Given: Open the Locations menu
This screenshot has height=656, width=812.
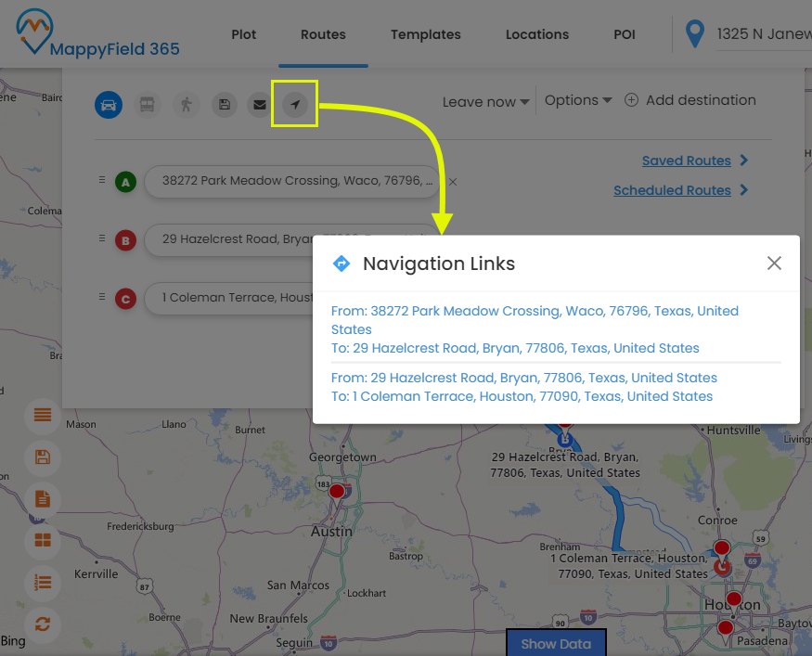Looking at the screenshot, I should (x=536, y=34).
